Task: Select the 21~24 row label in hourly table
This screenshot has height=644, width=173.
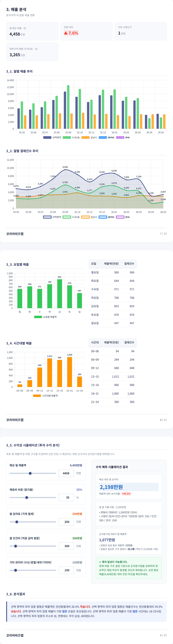Action: (95, 402)
